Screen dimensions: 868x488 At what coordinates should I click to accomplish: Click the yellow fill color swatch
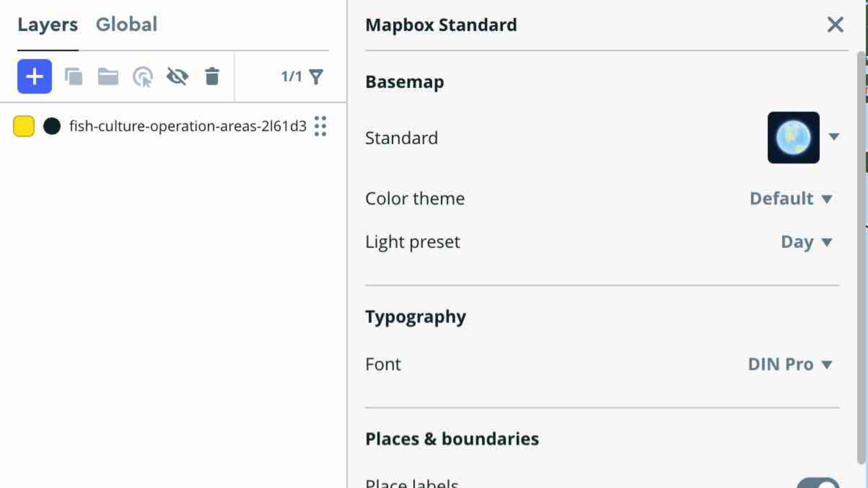(x=24, y=127)
